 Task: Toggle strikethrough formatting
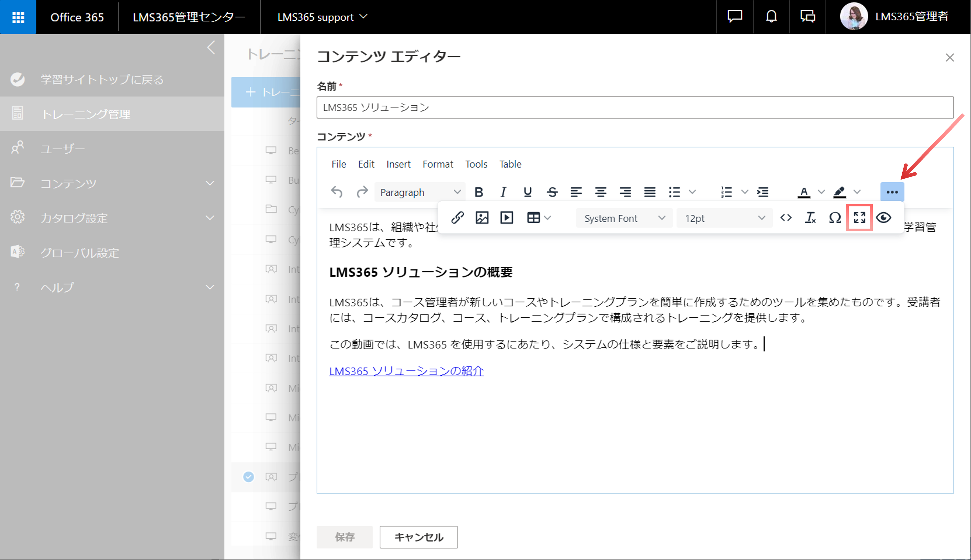pyautogui.click(x=552, y=192)
